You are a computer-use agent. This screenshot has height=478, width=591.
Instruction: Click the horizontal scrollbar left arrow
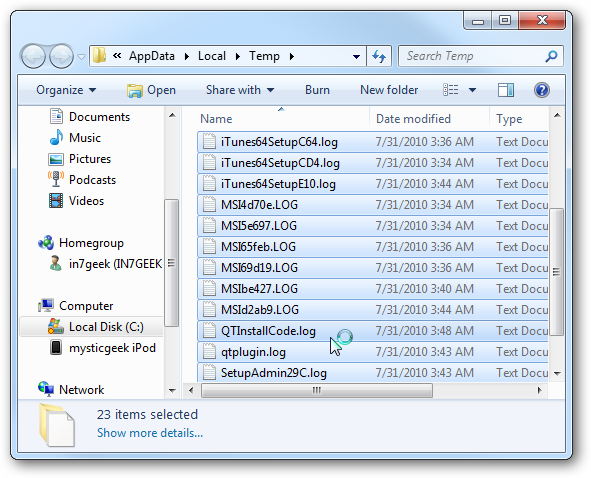coord(191,391)
